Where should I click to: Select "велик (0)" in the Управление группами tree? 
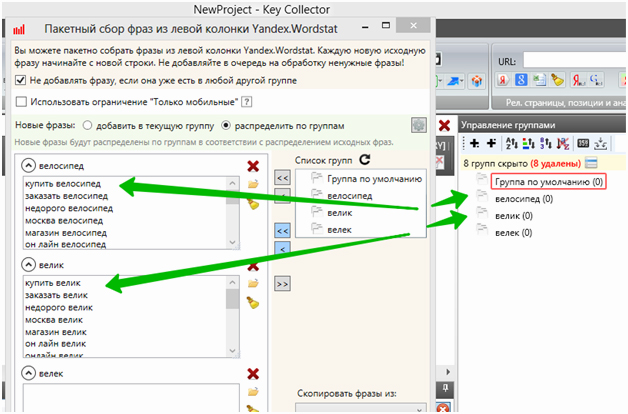click(x=514, y=216)
